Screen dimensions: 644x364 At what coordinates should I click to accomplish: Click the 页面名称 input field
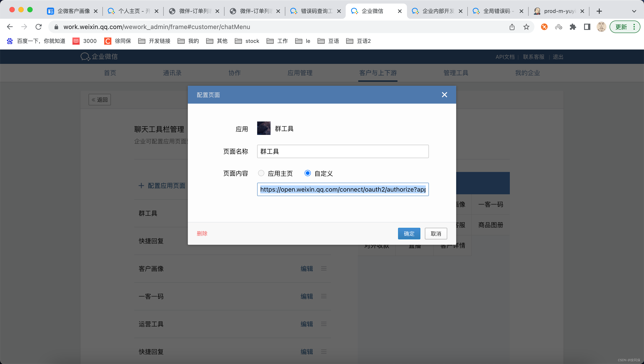click(343, 151)
